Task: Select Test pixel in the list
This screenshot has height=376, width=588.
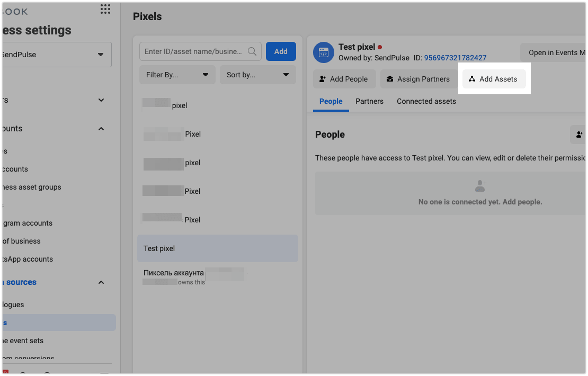Action: tap(218, 248)
